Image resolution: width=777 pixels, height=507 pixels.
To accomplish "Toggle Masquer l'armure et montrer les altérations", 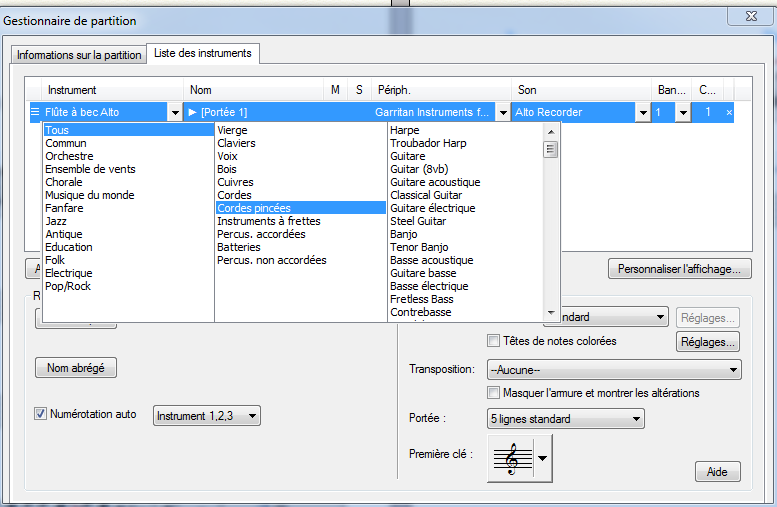I will pos(493,393).
